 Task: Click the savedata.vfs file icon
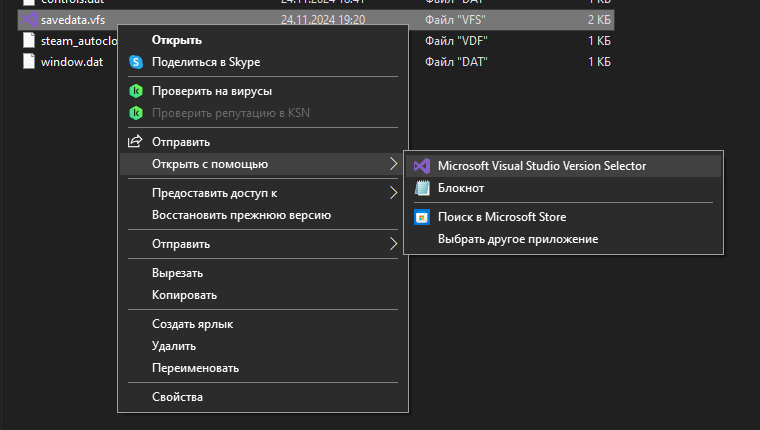coord(29,19)
